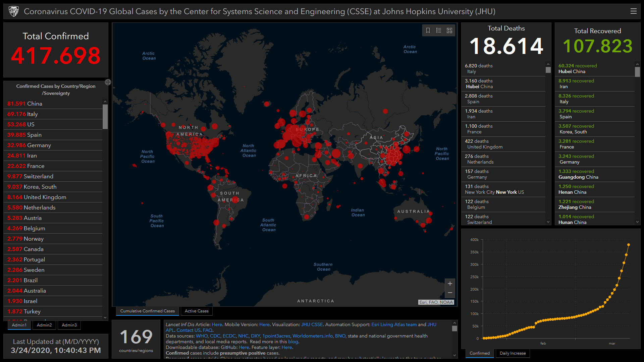Click 60.324 recovered Hubei China entry

pyautogui.click(x=595, y=69)
